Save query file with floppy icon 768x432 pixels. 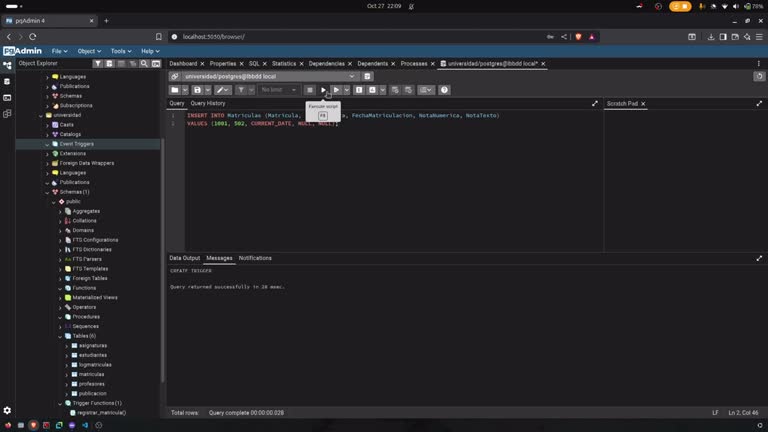[197, 90]
